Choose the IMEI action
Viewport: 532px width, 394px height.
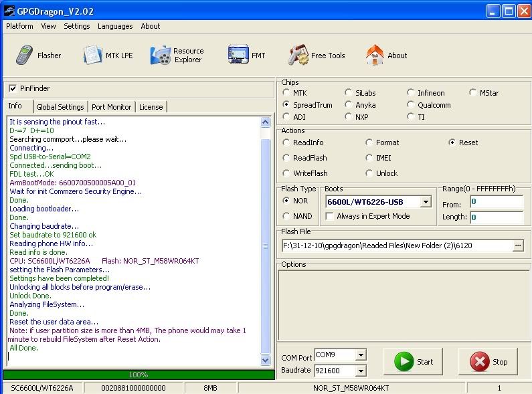[369, 158]
